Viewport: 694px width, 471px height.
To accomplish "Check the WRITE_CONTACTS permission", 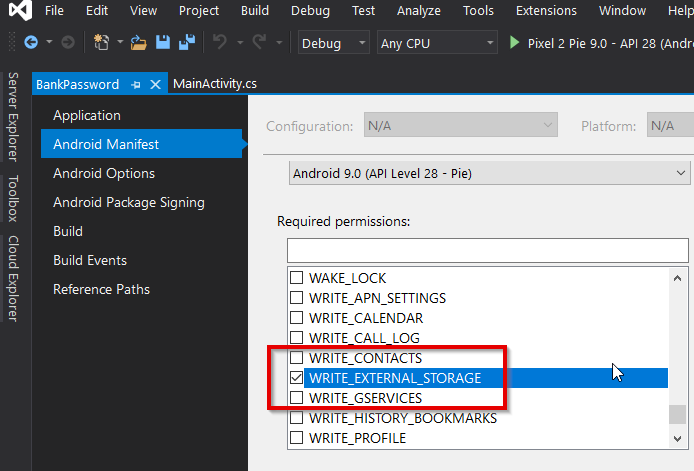I will pyautogui.click(x=297, y=357).
